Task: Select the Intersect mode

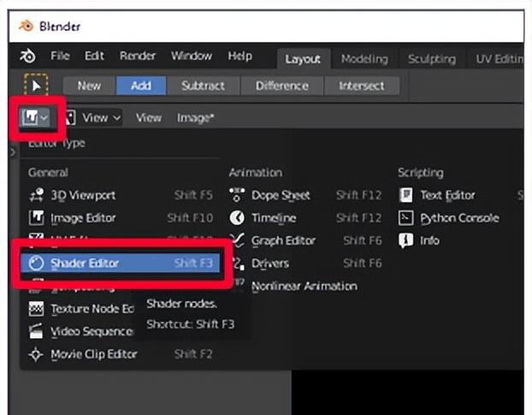Action: pyautogui.click(x=362, y=86)
